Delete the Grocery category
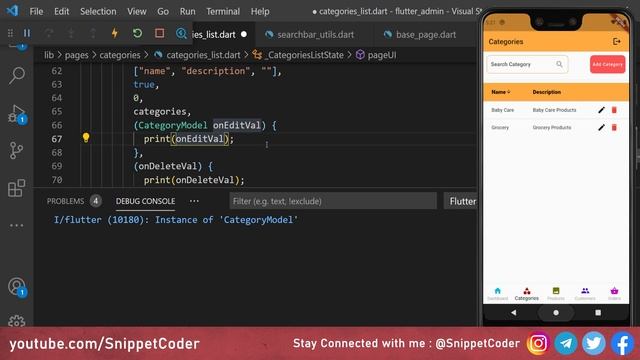This screenshot has height=360, width=640. tap(614, 127)
